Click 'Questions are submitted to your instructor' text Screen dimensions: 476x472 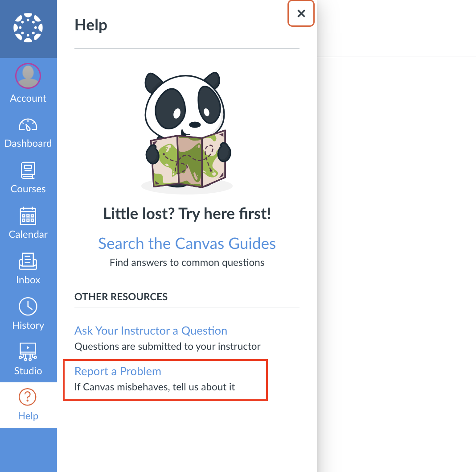(168, 347)
